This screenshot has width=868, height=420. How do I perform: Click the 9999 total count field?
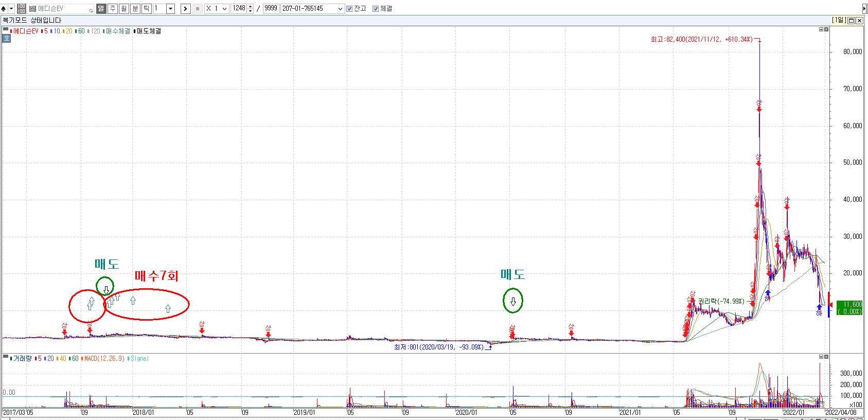[271, 9]
